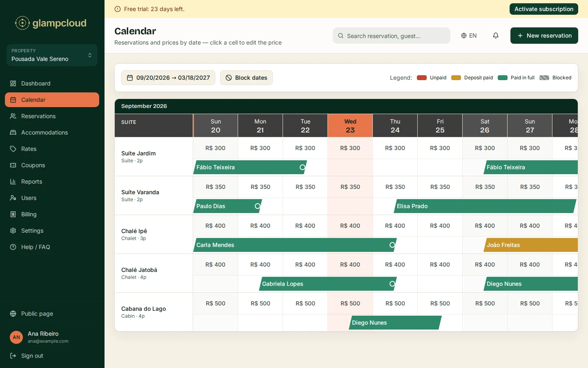The height and width of the screenshot is (368, 588).
Task: Navigate to Billing section
Action: tap(52, 214)
